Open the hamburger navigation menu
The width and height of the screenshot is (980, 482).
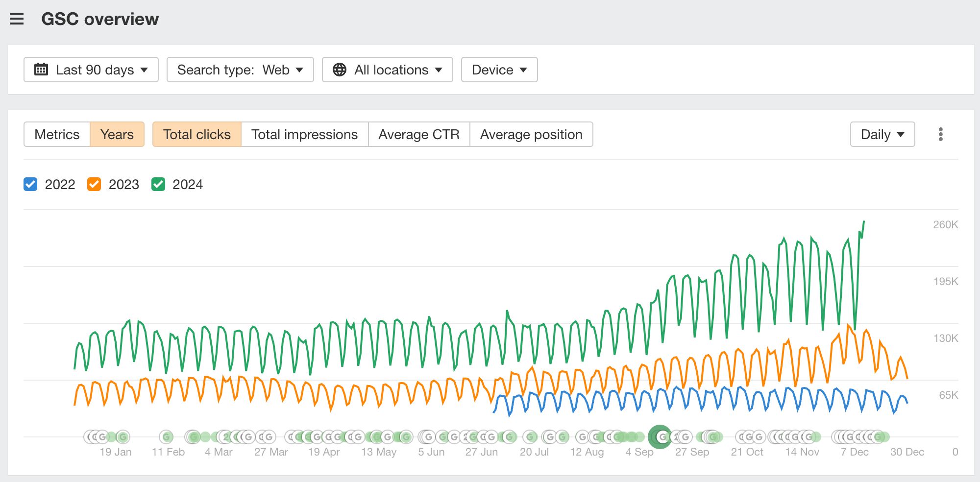[x=17, y=19]
